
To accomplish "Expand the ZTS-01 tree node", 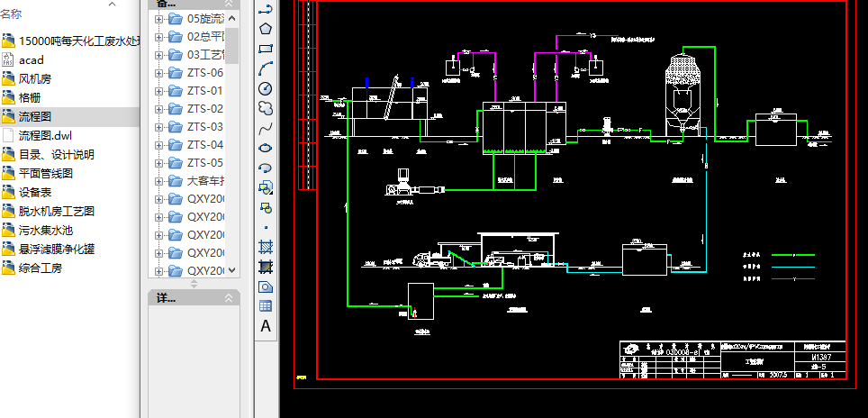I will [x=158, y=91].
